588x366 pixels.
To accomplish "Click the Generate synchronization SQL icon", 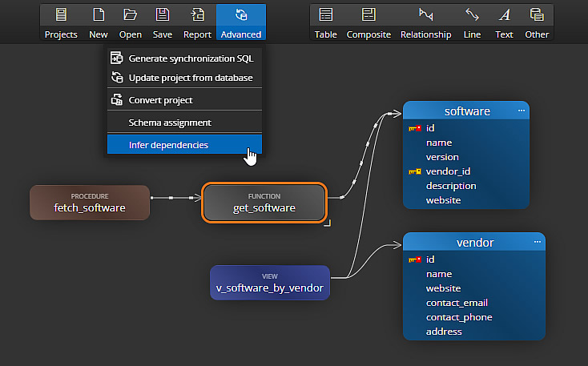I will coord(117,58).
